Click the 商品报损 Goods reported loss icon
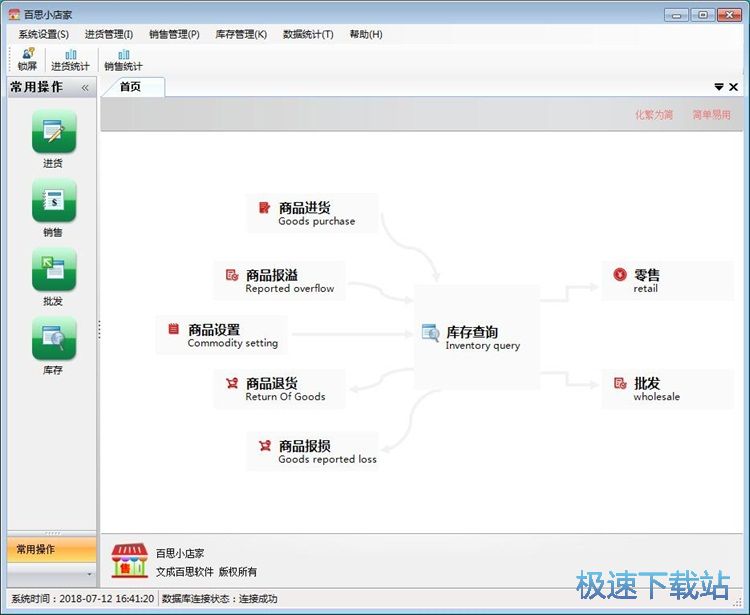The height and width of the screenshot is (615, 750). [x=265, y=446]
